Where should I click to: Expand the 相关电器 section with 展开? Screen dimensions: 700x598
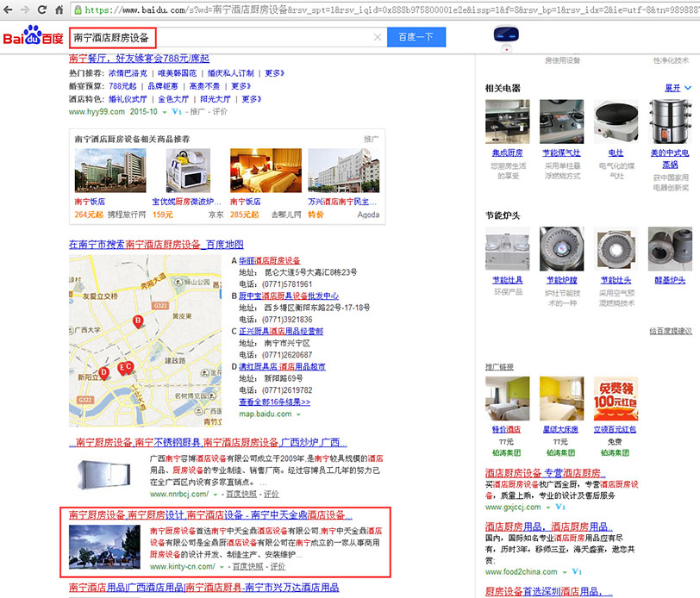tap(678, 89)
